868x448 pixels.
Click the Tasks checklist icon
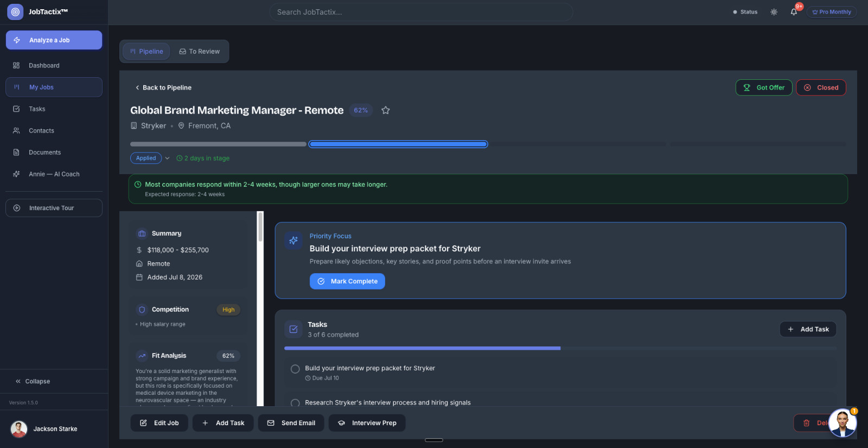click(x=293, y=329)
